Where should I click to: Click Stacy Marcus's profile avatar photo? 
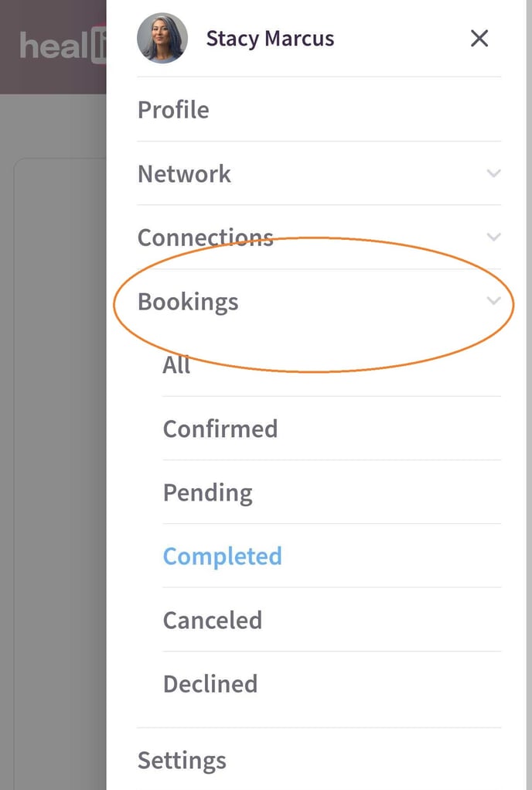[162, 38]
